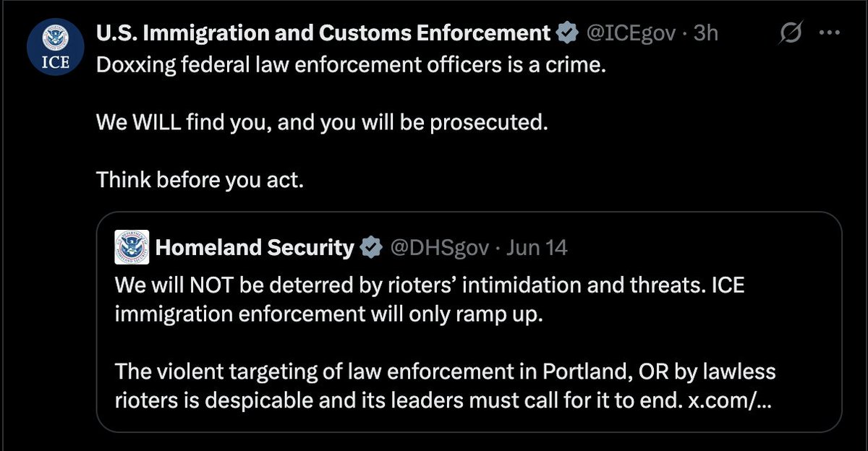Viewport: 868px width, 451px height.
Task: Open the Homeland Security display name
Action: (x=255, y=248)
